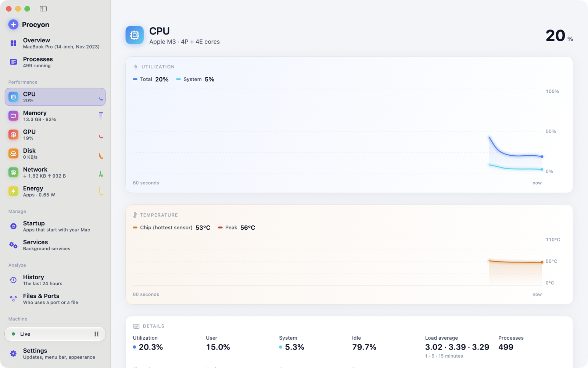This screenshot has height=368, width=588.
Task: Click Load average 3.02 · 3.39 · 3.29
Action: pyautogui.click(x=457, y=347)
